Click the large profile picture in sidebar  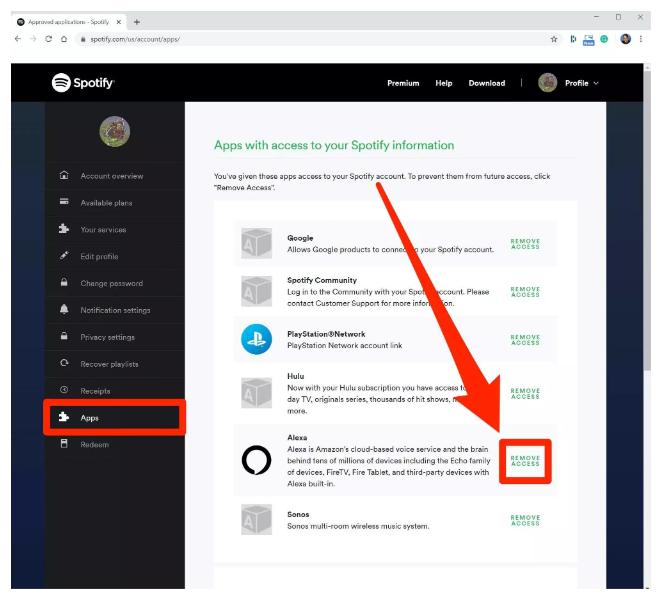tap(115, 131)
